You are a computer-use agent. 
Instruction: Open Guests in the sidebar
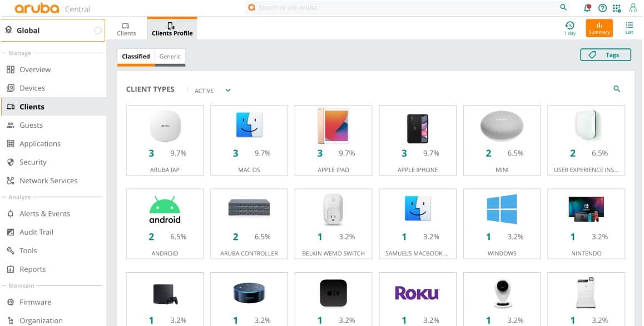pos(53,125)
